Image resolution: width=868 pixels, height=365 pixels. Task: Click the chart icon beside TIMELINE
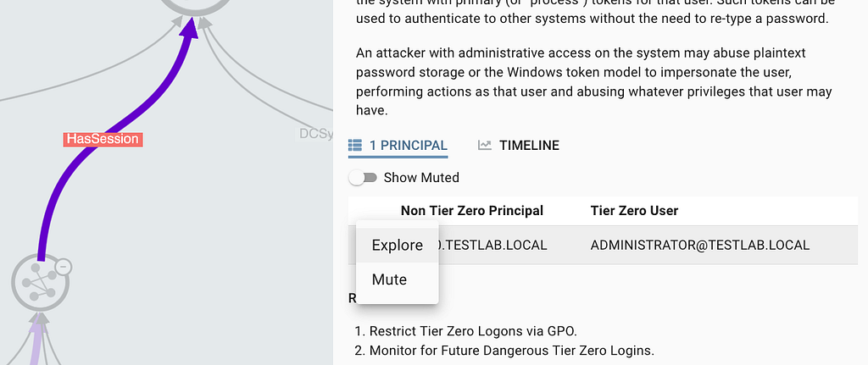coord(485,145)
